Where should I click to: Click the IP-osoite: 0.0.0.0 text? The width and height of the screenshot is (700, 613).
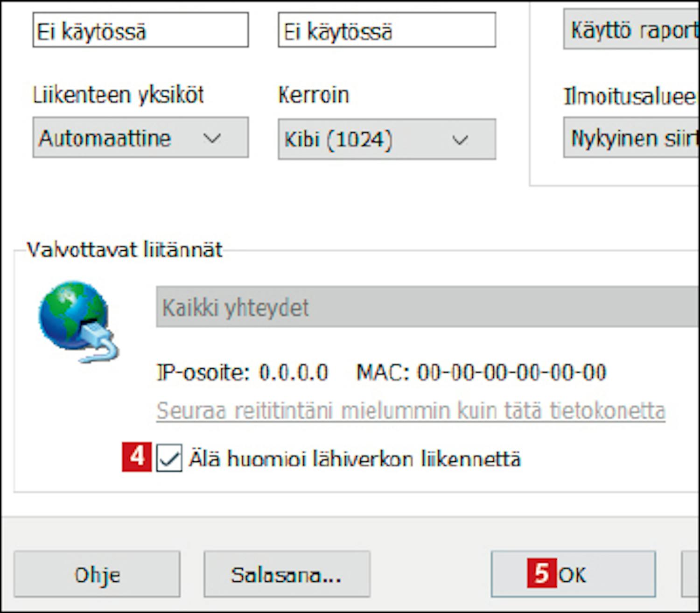coord(242,373)
